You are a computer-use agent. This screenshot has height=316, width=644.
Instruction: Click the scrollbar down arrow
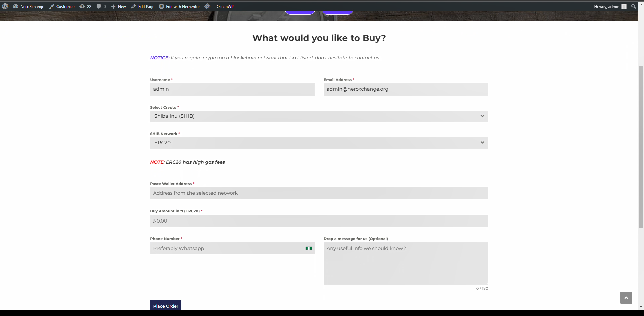pos(641,306)
